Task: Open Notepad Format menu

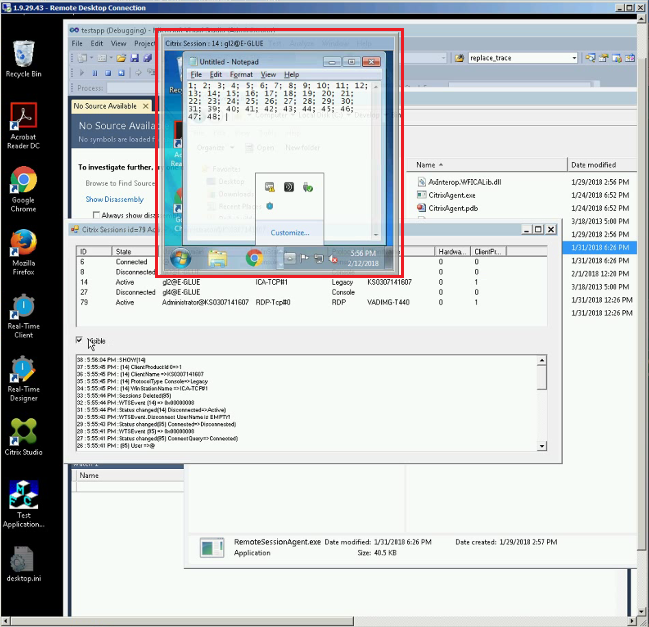Action: coord(241,74)
